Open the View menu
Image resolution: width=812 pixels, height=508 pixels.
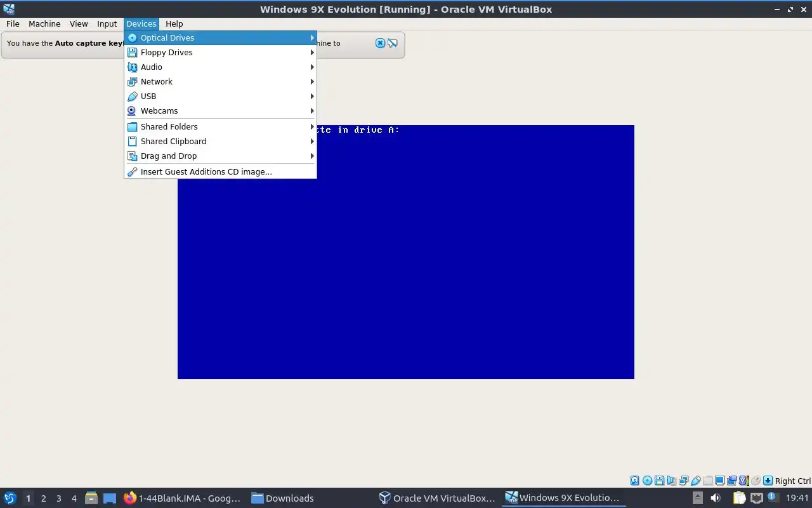[x=79, y=23]
